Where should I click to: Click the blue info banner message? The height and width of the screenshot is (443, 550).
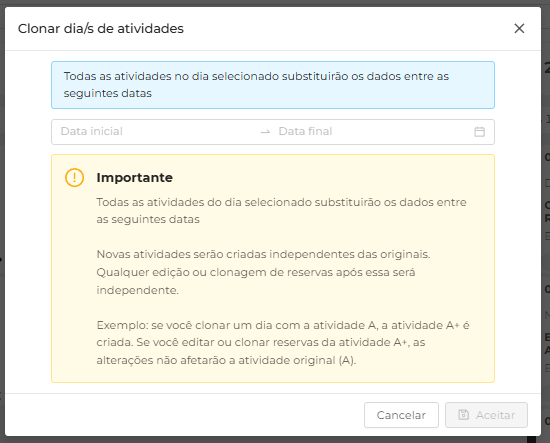pyautogui.click(x=273, y=85)
